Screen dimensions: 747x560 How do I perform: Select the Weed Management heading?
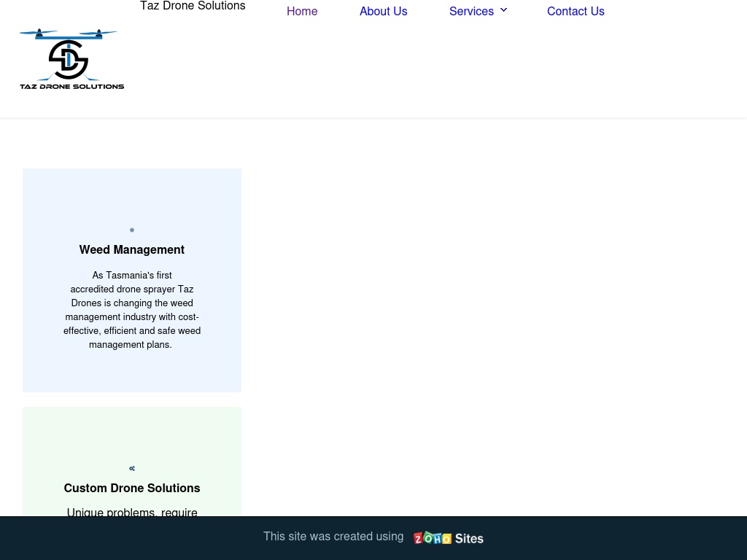point(132,249)
